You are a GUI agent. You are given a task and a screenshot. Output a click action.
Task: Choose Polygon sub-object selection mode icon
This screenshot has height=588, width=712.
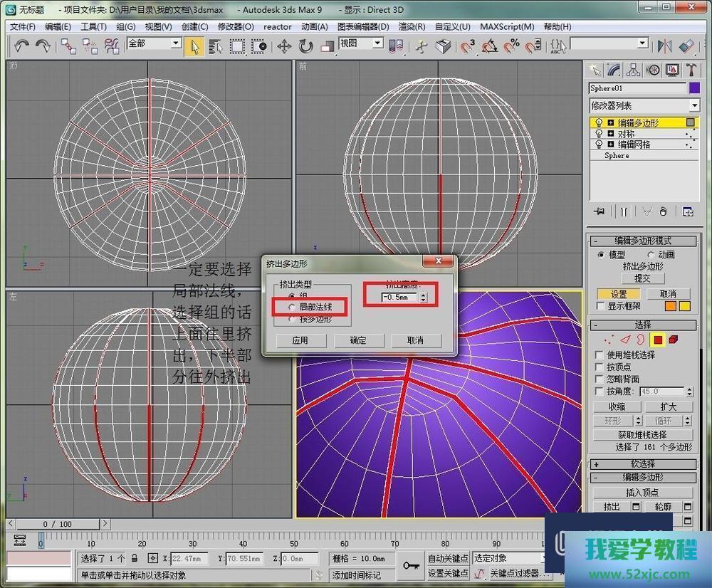658,340
